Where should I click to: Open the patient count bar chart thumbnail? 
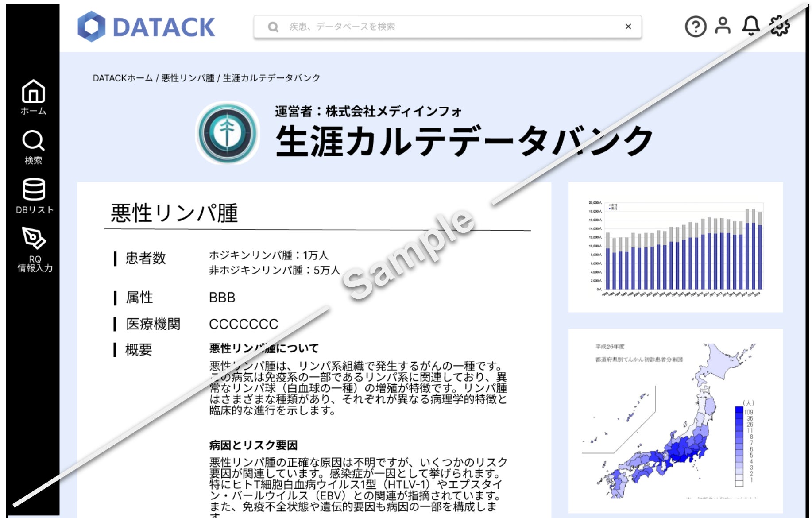click(x=675, y=247)
